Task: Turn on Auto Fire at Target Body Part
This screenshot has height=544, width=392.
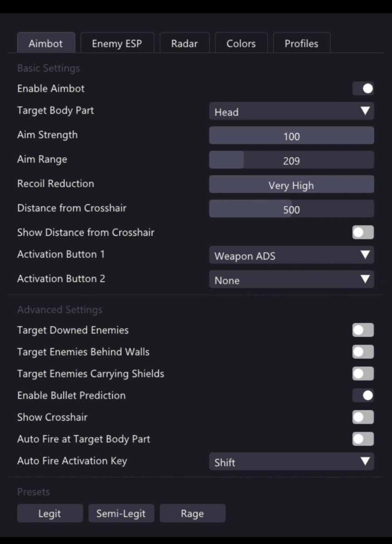Action: coord(363,439)
